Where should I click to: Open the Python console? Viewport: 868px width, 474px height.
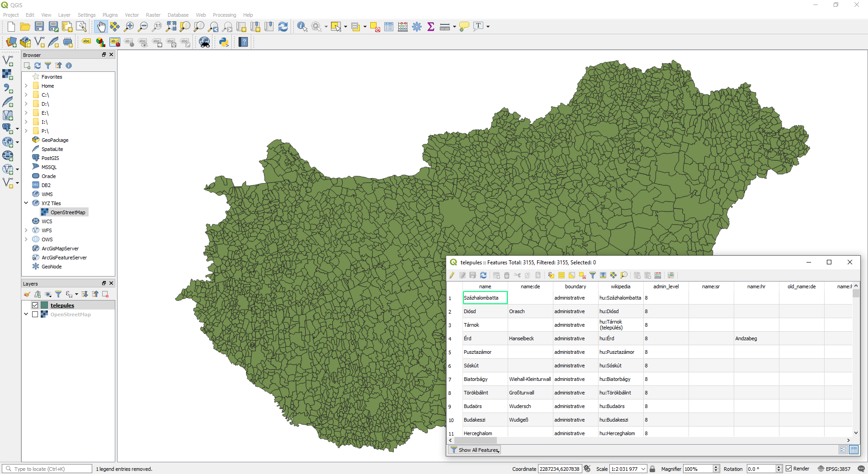[x=224, y=42]
